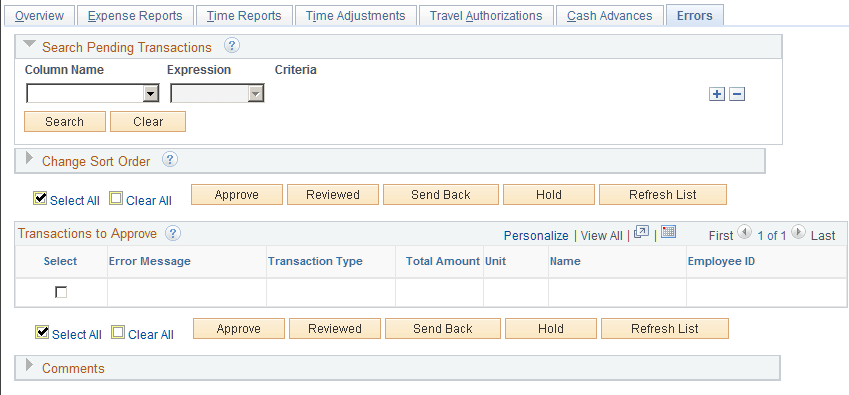Open grid in new window icon

(641, 233)
